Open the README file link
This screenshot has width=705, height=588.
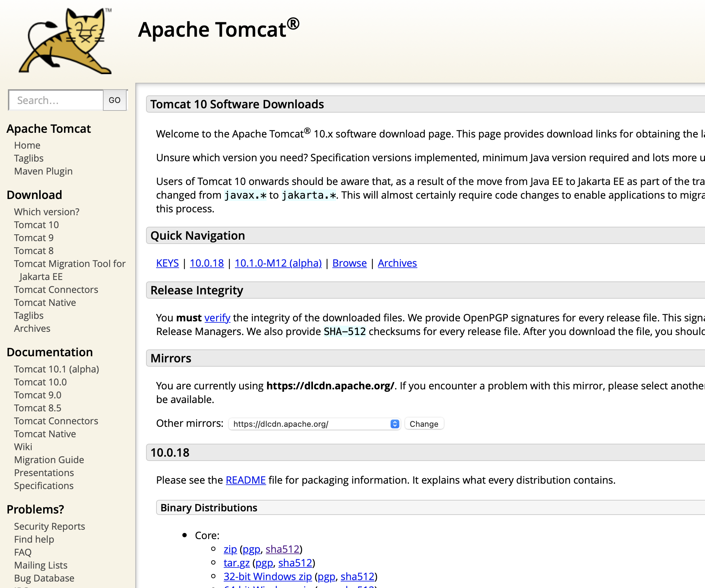click(246, 480)
